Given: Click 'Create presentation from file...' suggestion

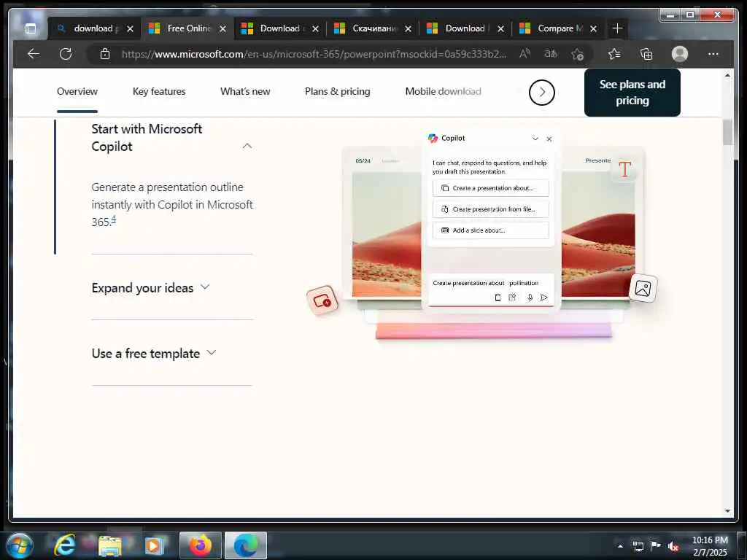Looking at the screenshot, I should pyautogui.click(x=491, y=209).
